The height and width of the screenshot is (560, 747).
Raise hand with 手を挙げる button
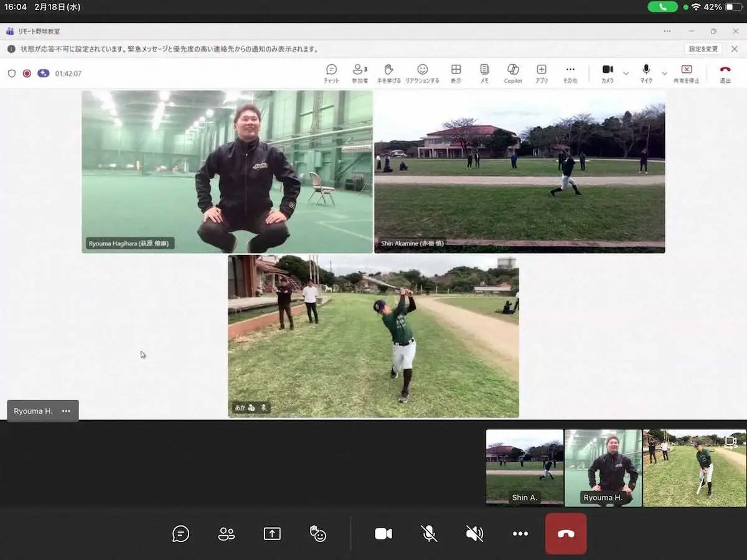coord(389,73)
